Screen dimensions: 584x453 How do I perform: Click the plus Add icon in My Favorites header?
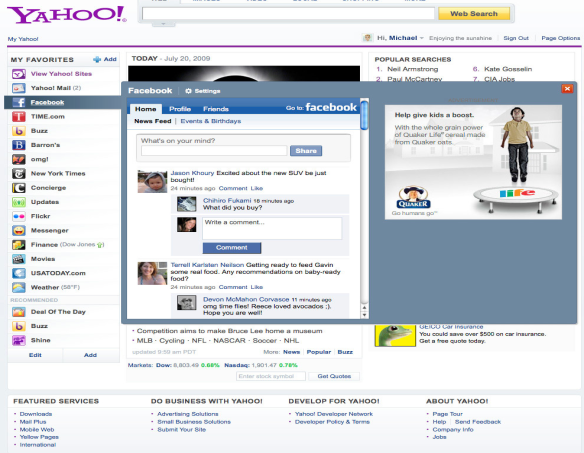click(x=97, y=59)
